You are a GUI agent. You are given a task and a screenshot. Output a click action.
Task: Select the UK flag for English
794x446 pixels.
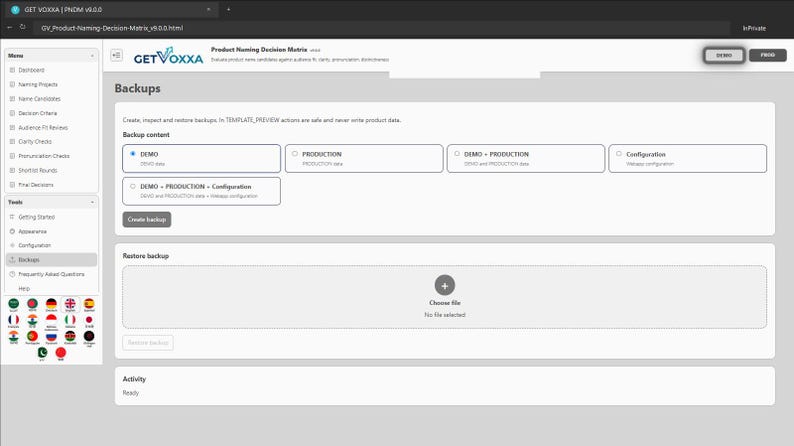pyautogui.click(x=70, y=304)
